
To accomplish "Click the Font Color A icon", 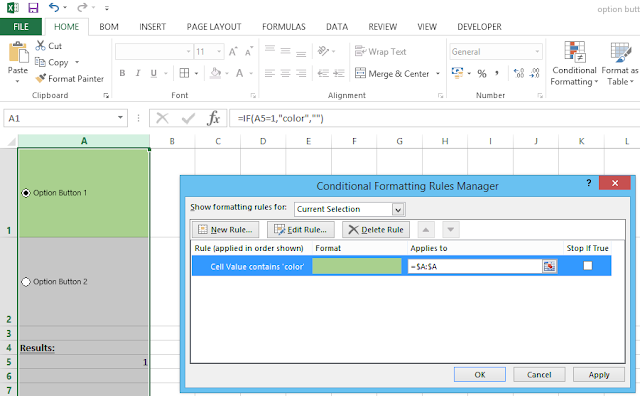I will [x=240, y=73].
